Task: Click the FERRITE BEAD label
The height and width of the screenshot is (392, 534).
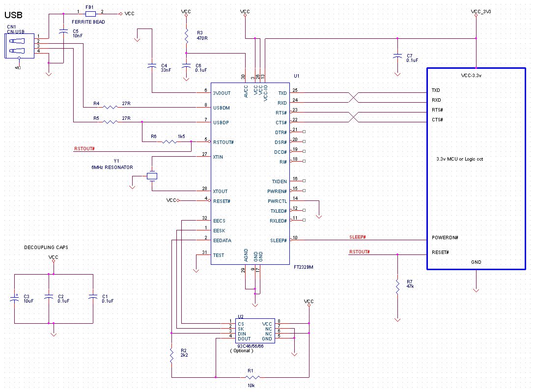Action: click(88, 22)
